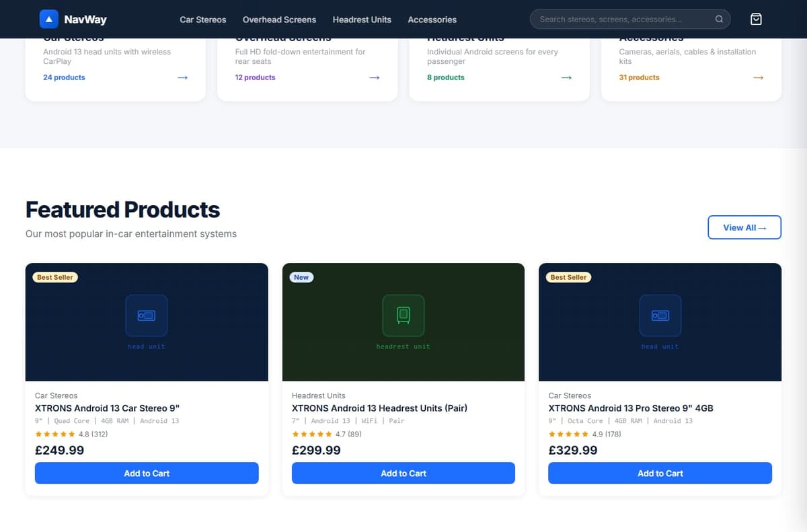Click the New badge on headrest card
The width and height of the screenshot is (807, 532).
point(301,277)
